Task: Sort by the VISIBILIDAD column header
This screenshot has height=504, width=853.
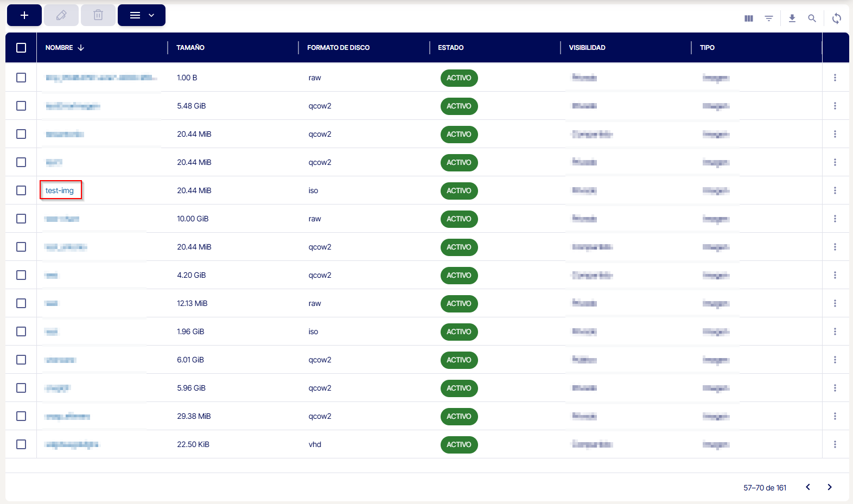Action: pyautogui.click(x=587, y=48)
